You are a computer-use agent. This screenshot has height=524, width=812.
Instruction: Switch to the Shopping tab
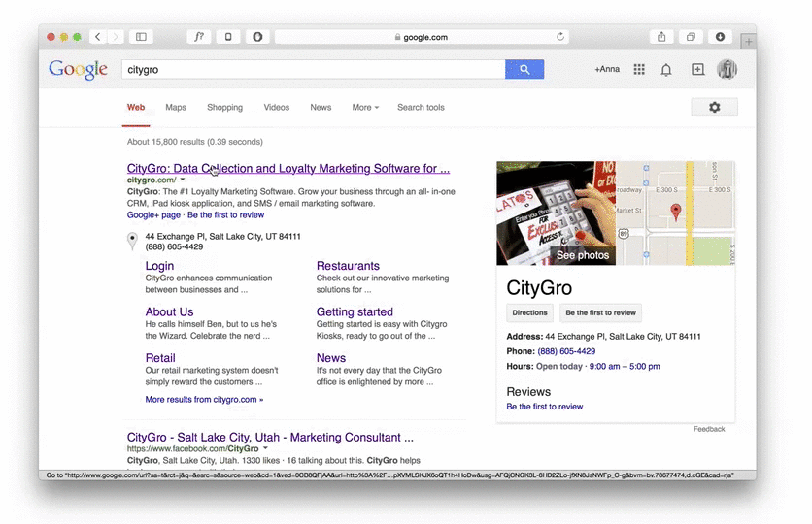click(224, 107)
